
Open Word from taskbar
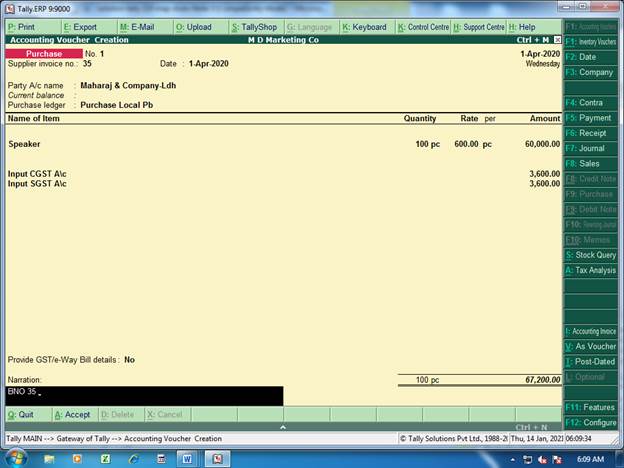click(187, 459)
